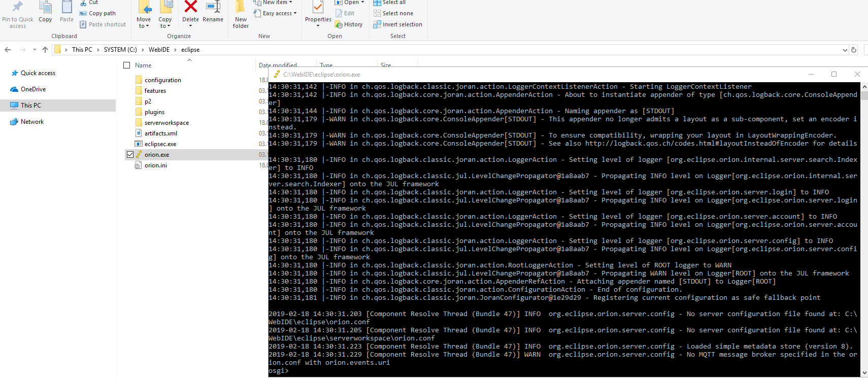Minimize the orion.exe console window

(x=811, y=74)
